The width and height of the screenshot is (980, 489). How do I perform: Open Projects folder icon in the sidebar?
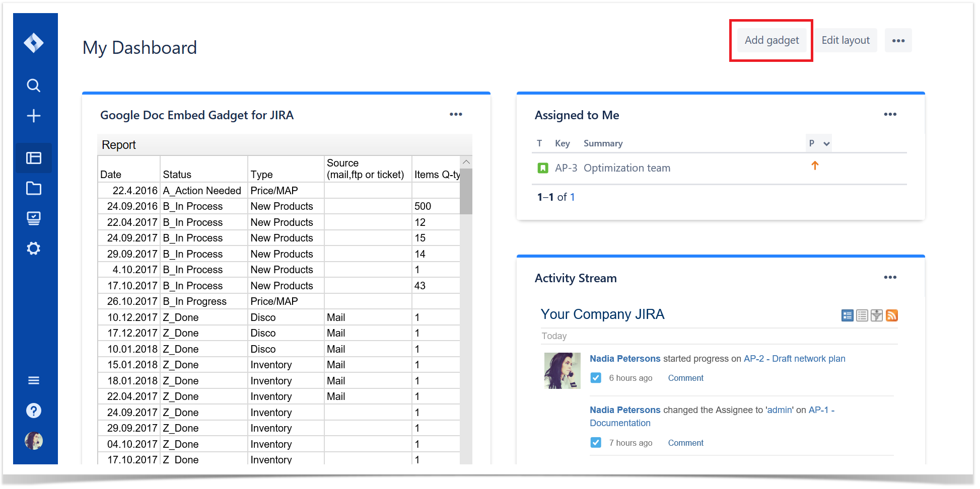coord(34,188)
